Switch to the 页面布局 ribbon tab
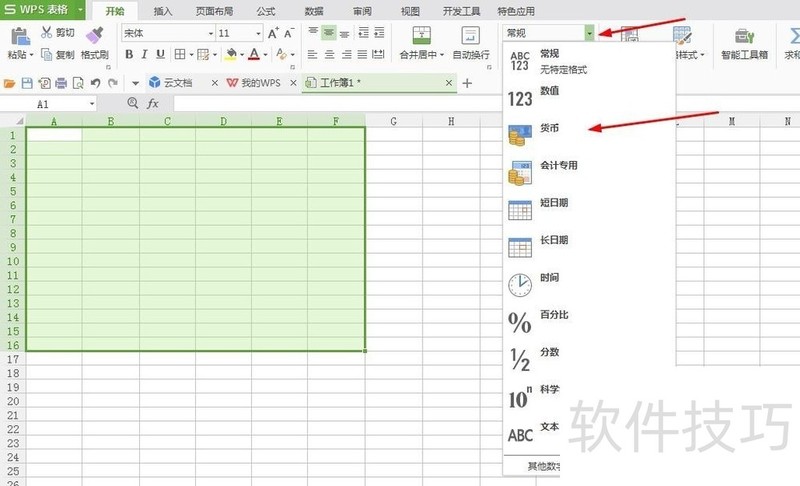 pyautogui.click(x=214, y=11)
